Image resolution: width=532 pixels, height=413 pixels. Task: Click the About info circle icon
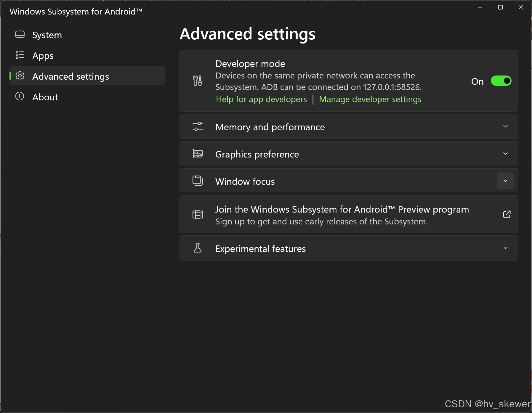pyautogui.click(x=20, y=96)
